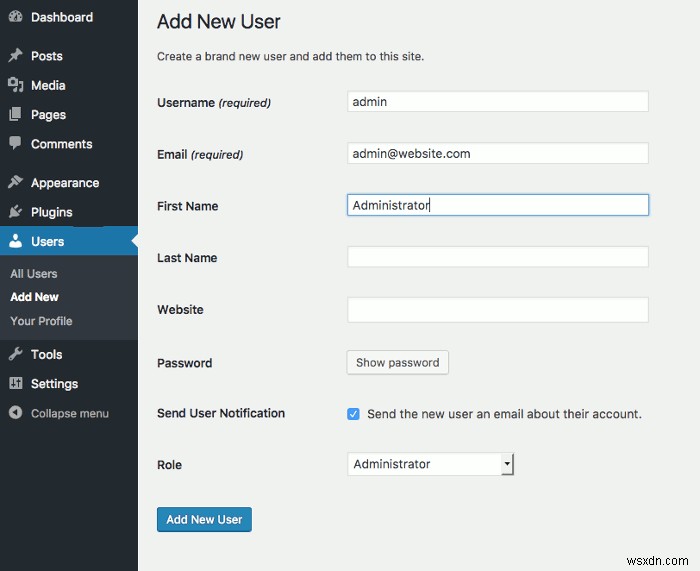Click the Comments speech bubble icon
This screenshot has height=571, width=700.
tap(15, 143)
